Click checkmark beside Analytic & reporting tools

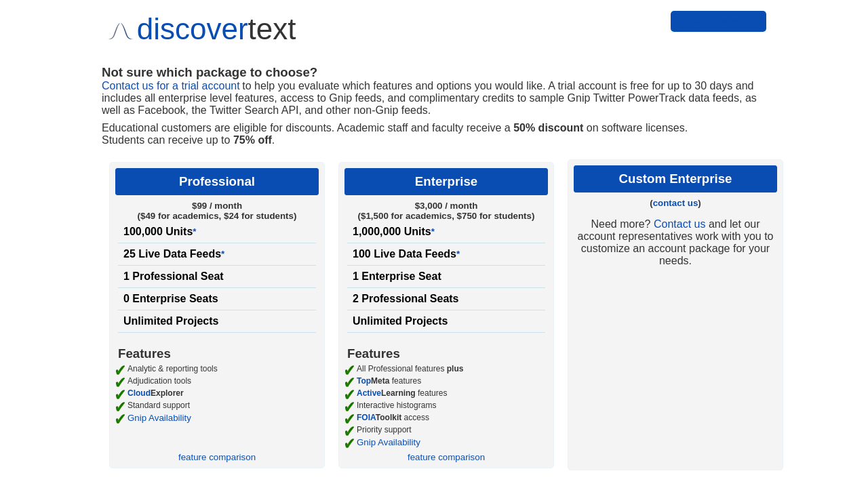coord(120,370)
